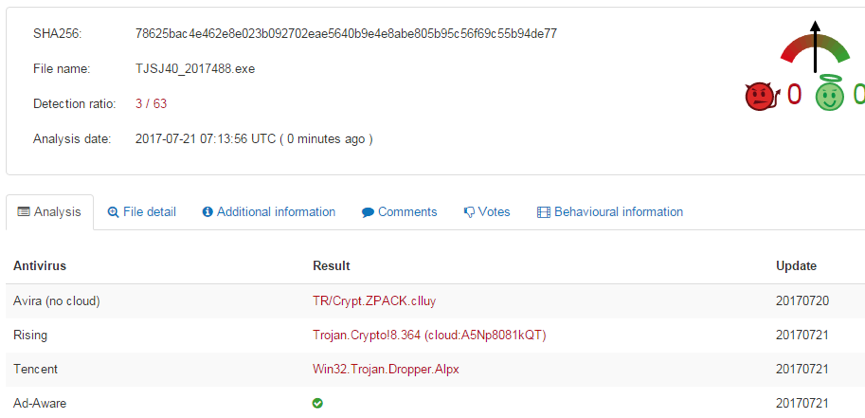Viewport: 865px width, 418px height.
Task: Click the community score gauge meter
Action: (815, 49)
